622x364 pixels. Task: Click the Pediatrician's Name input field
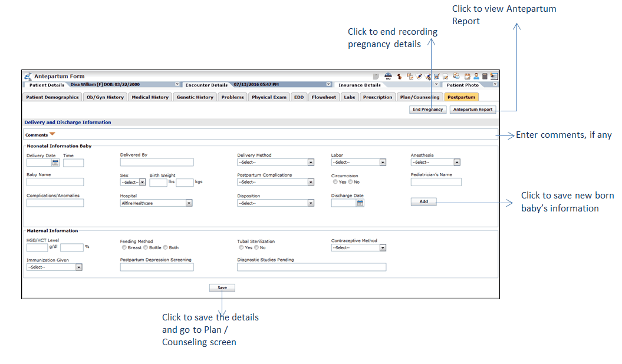[x=436, y=182]
